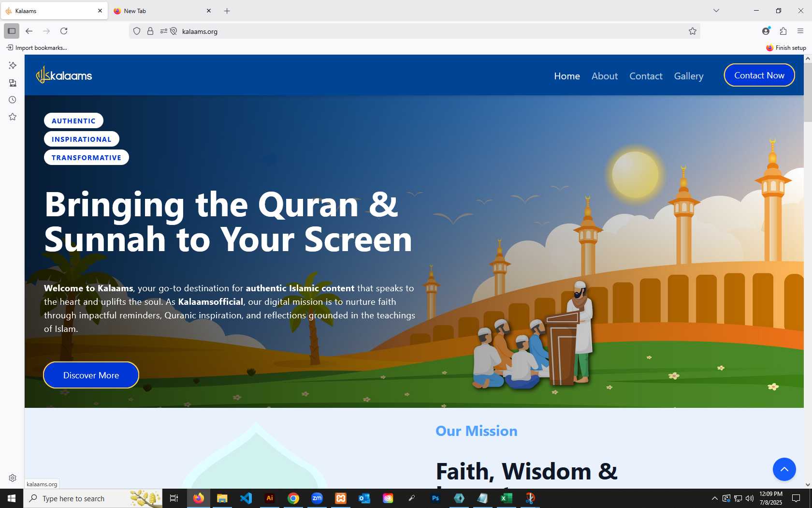Click the page vertical scrollbar thumb
Screen dimensions: 812x508
808,92
